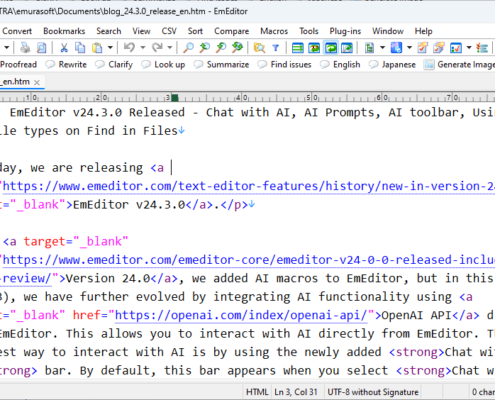Expand the Undo history dropdown
Viewport: 495px width, 400px height.
pyautogui.click(x=143, y=48)
